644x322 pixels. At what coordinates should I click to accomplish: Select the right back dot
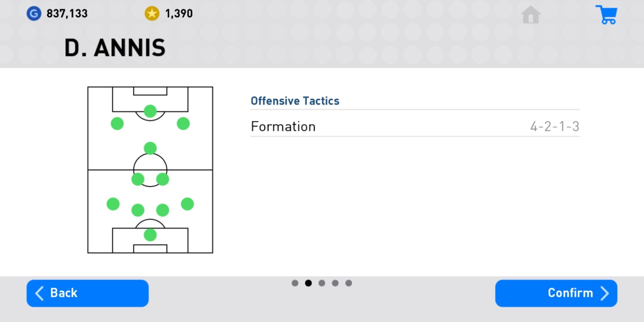coord(187,204)
